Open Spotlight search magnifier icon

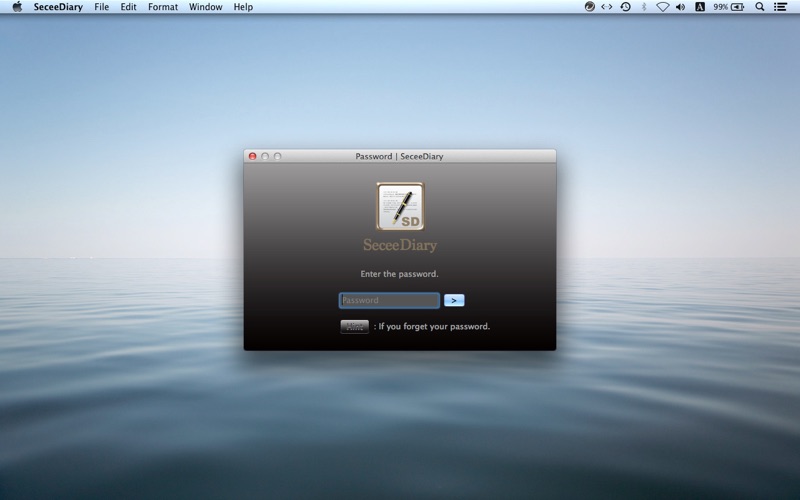coord(760,7)
